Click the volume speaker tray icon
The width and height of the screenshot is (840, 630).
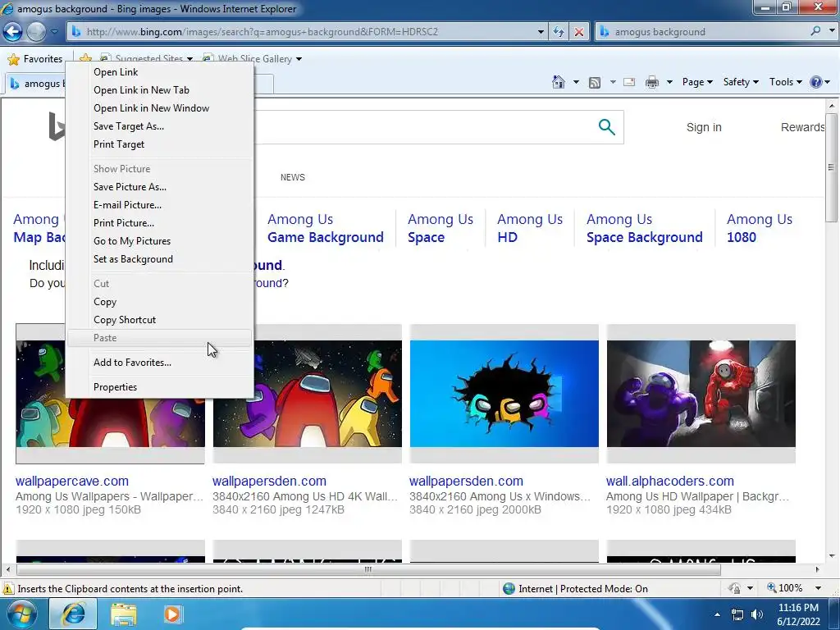click(x=756, y=614)
